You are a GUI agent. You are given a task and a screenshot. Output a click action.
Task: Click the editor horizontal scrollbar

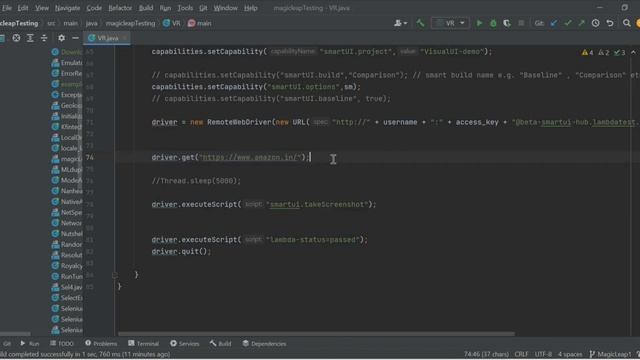pyautogui.click(x=316, y=333)
